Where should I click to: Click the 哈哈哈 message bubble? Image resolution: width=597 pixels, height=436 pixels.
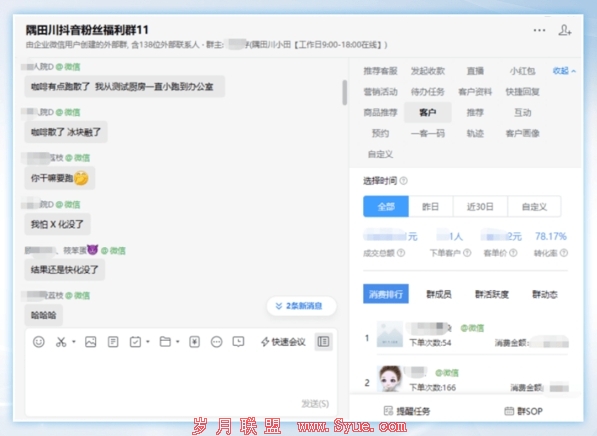pyautogui.click(x=43, y=315)
